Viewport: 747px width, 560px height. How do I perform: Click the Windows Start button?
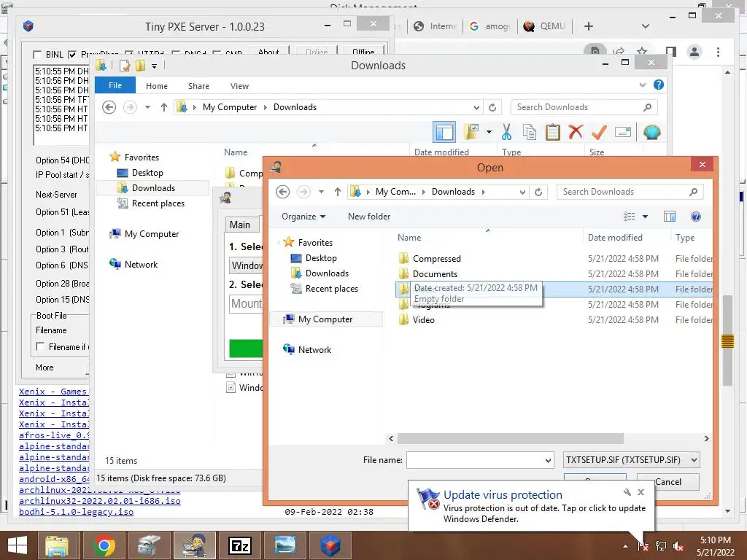(18, 545)
